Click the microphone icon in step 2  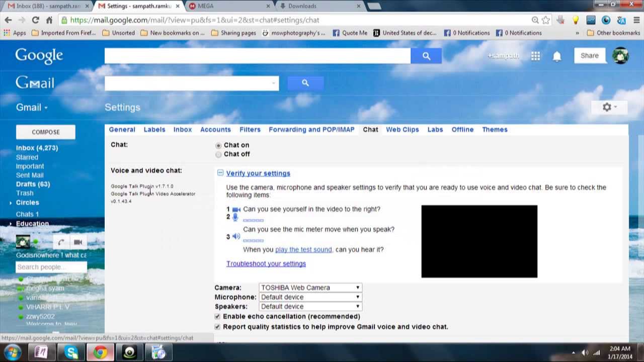[235, 217]
